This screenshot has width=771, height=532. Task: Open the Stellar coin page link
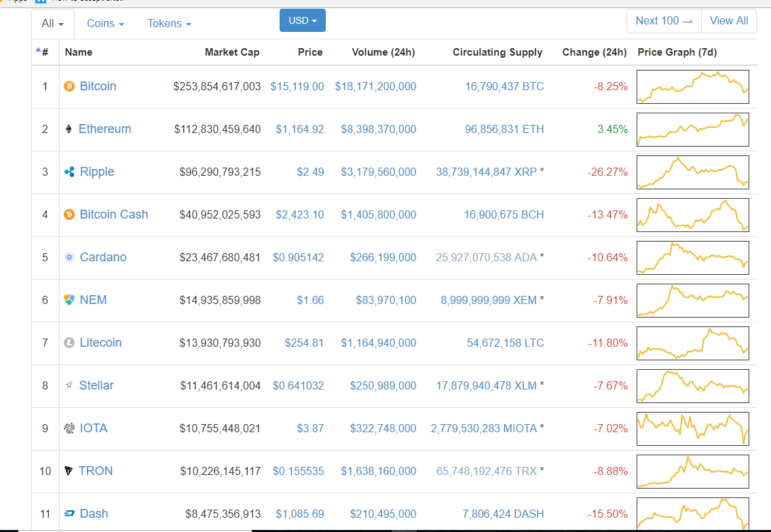tap(96, 385)
